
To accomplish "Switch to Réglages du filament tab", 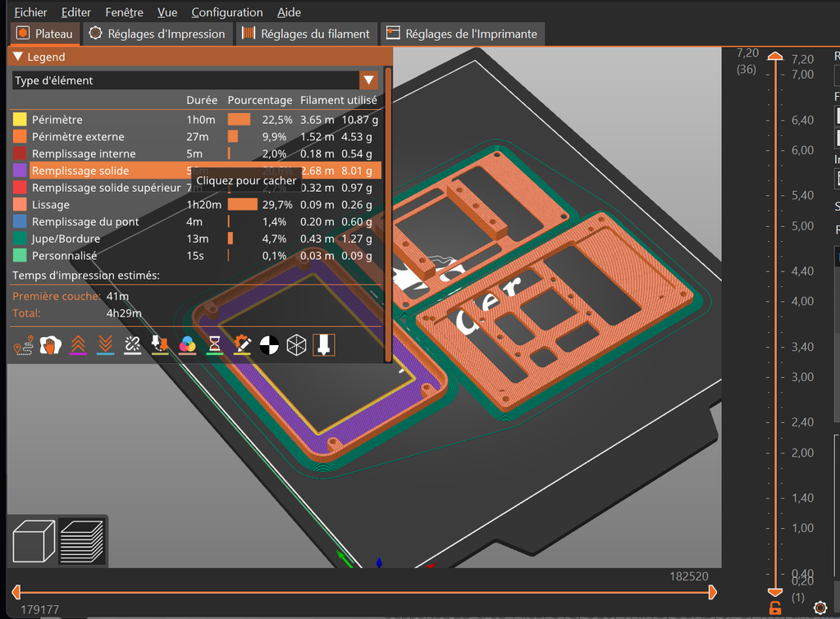I will point(306,34).
